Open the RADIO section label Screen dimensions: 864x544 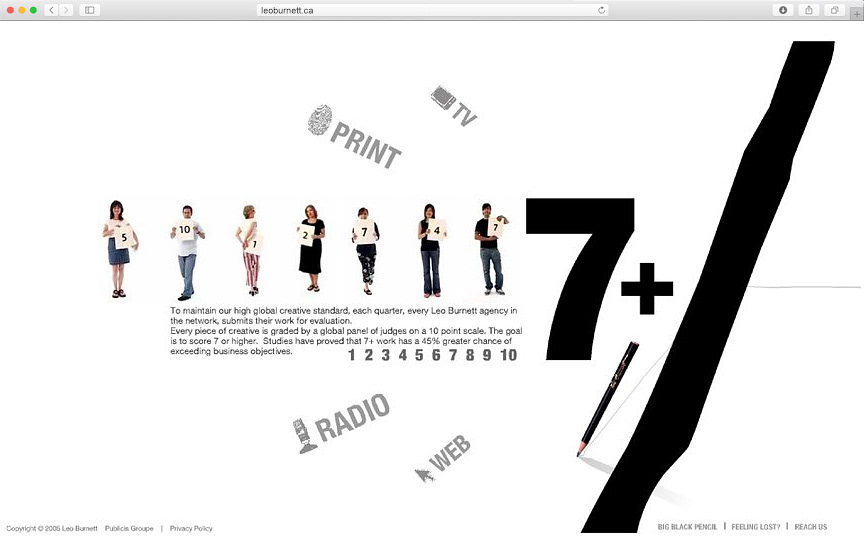point(353,418)
